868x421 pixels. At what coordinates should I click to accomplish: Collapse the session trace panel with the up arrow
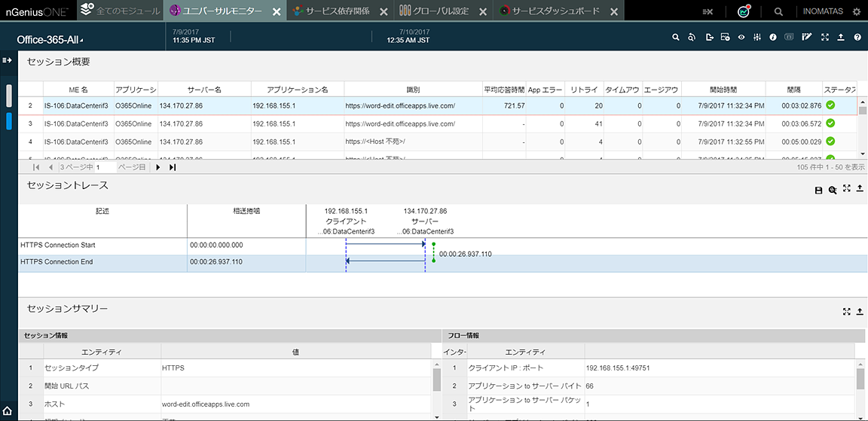pyautogui.click(x=860, y=189)
